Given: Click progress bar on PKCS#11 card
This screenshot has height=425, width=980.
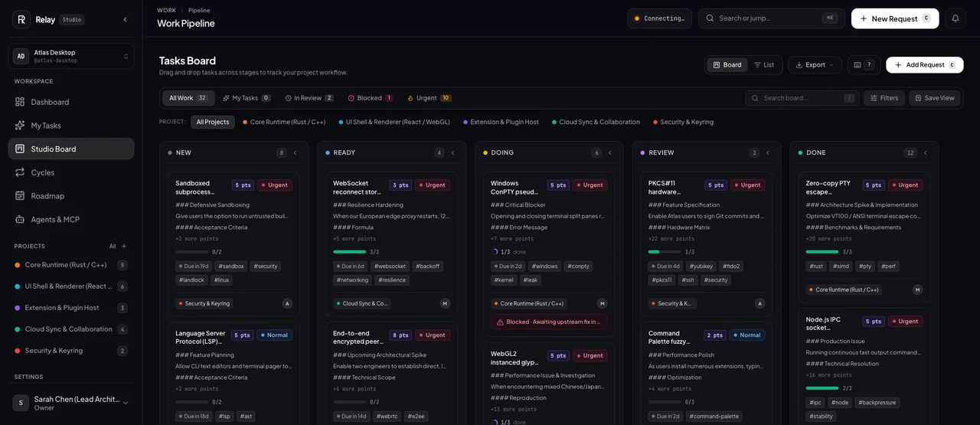Looking at the screenshot, I should (665, 252).
